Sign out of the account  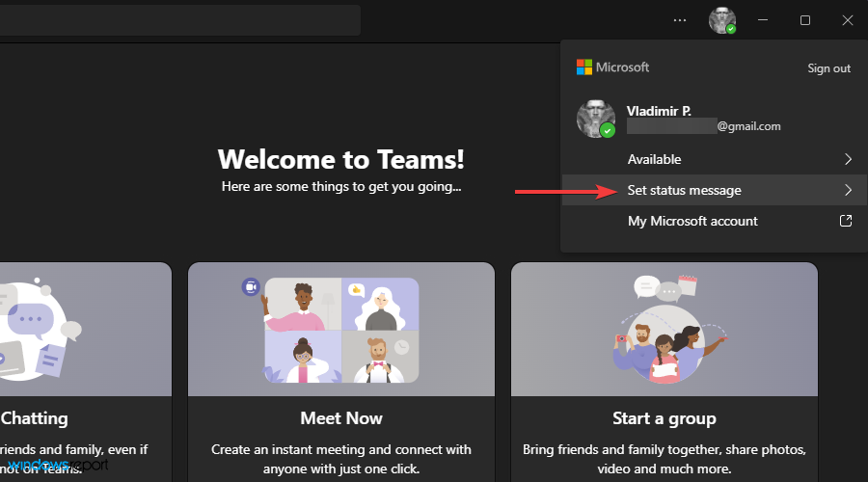828,68
